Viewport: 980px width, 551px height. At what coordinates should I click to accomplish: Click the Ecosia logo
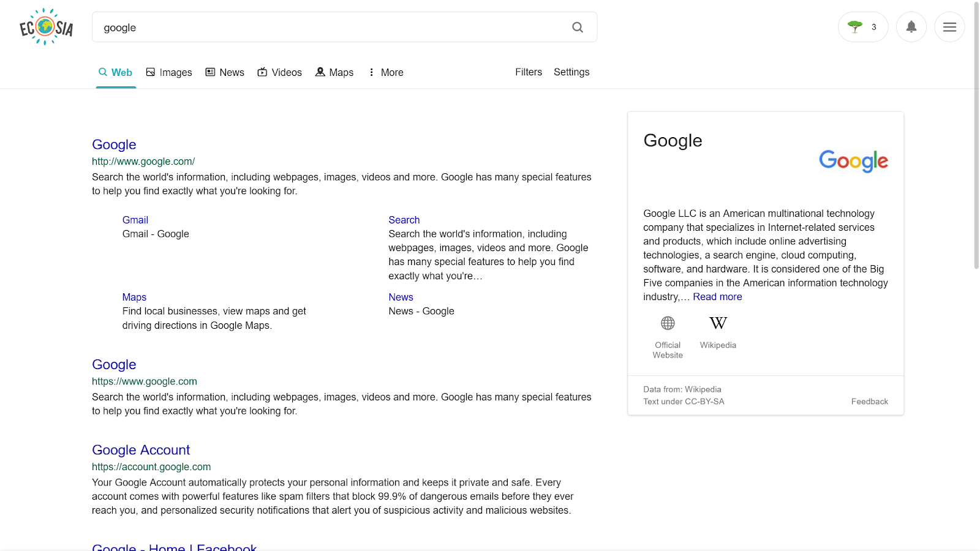[47, 27]
